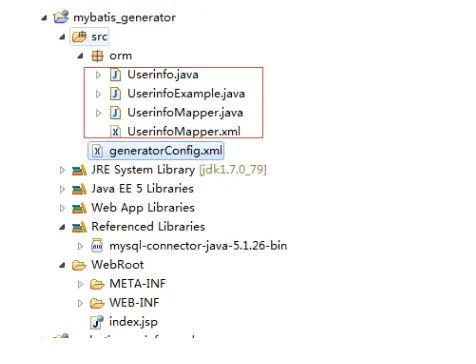Screen dimensions: 476x364
Task: Click the mybatis_generator project icon
Action: (x=61, y=17)
